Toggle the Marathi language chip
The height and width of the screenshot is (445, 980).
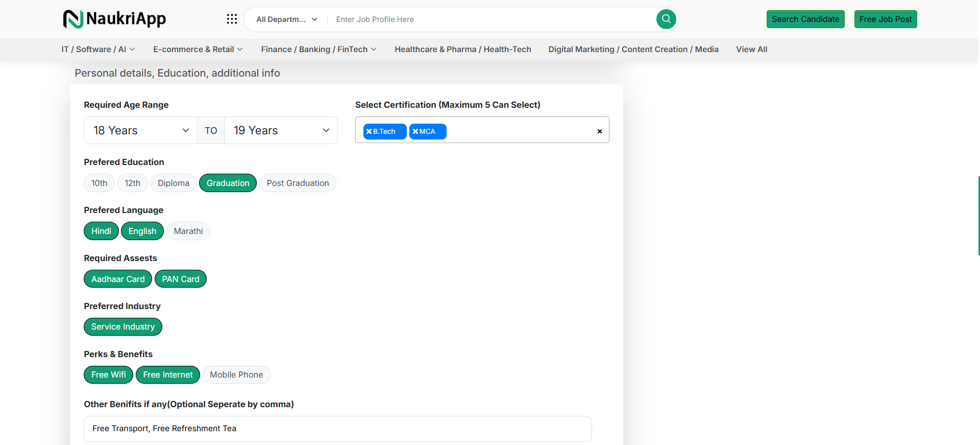188,231
